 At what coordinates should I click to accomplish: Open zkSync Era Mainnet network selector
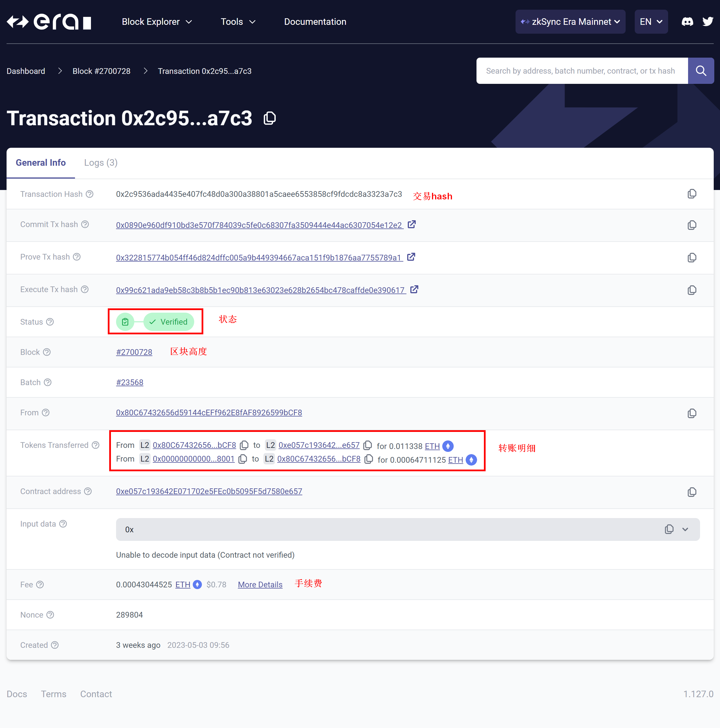(x=570, y=22)
